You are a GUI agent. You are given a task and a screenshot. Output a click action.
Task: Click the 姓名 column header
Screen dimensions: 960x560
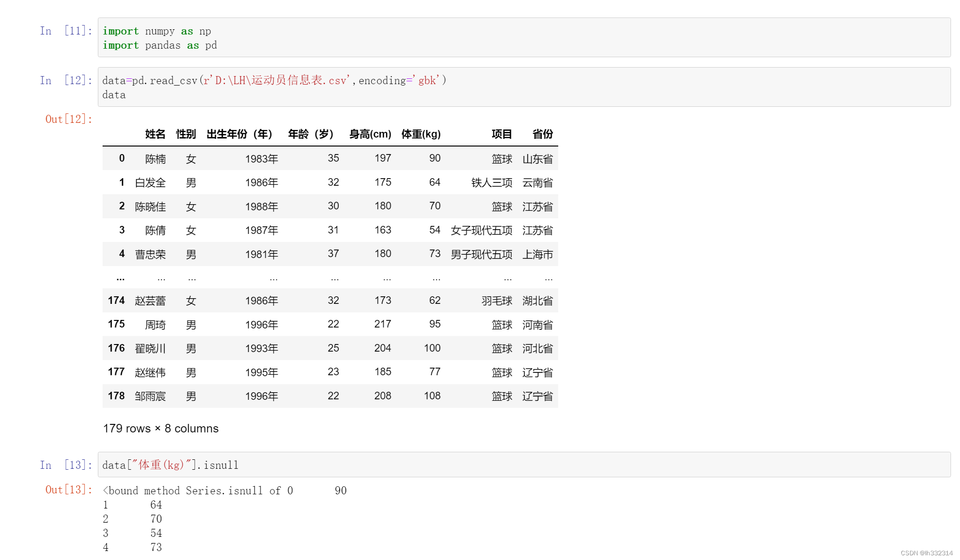pyautogui.click(x=155, y=134)
